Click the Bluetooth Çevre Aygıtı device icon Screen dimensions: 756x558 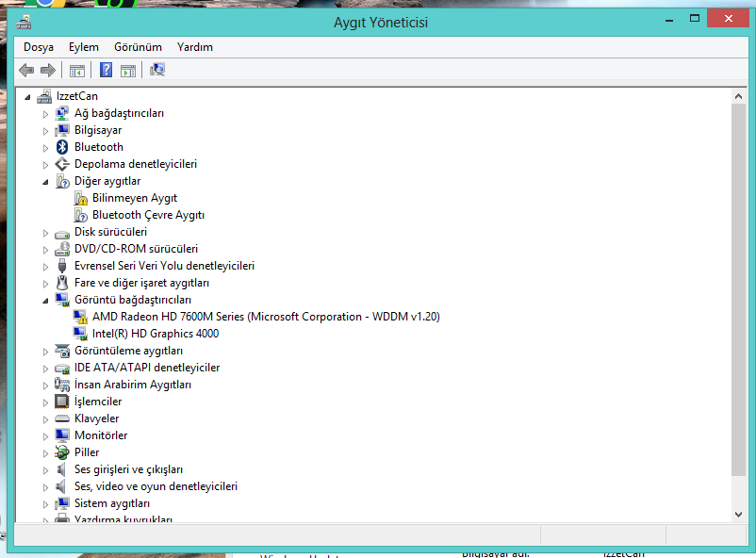click(x=80, y=215)
